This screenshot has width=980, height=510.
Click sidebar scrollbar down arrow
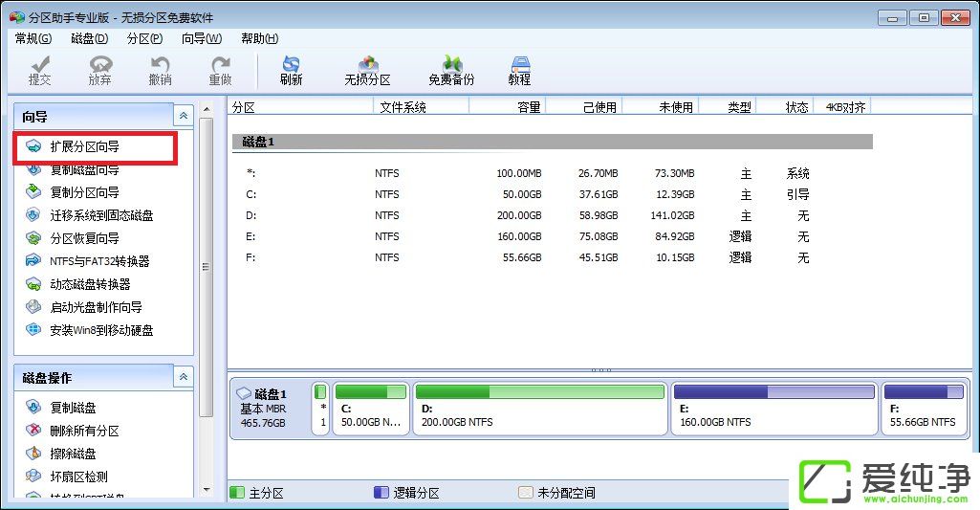pos(206,490)
